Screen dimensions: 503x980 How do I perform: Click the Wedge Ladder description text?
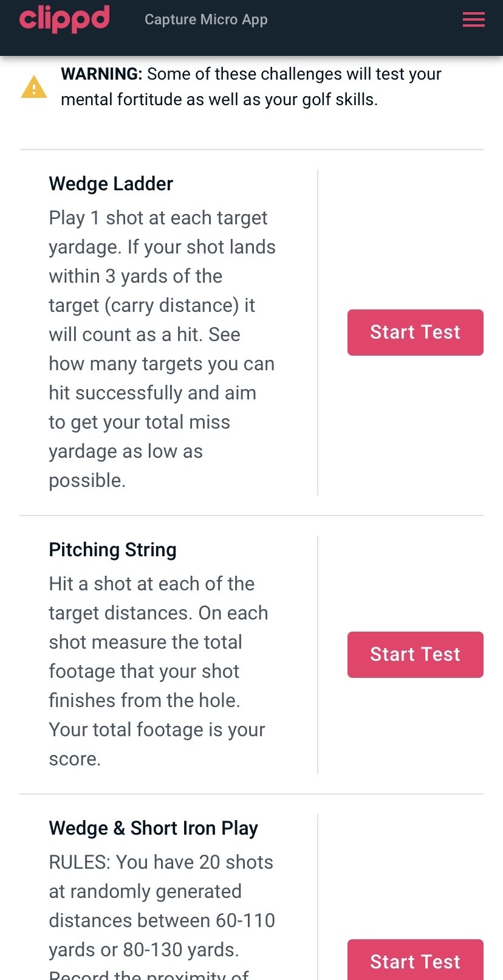pyautogui.click(x=162, y=349)
